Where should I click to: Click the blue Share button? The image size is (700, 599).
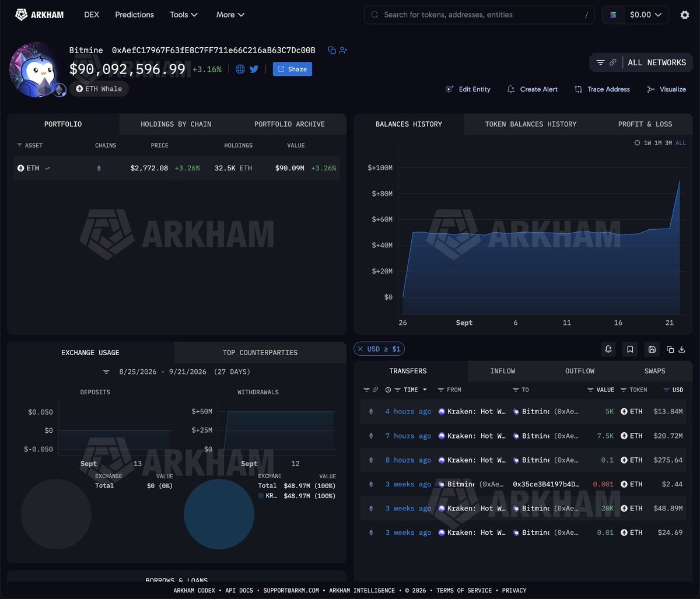[x=292, y=69]
